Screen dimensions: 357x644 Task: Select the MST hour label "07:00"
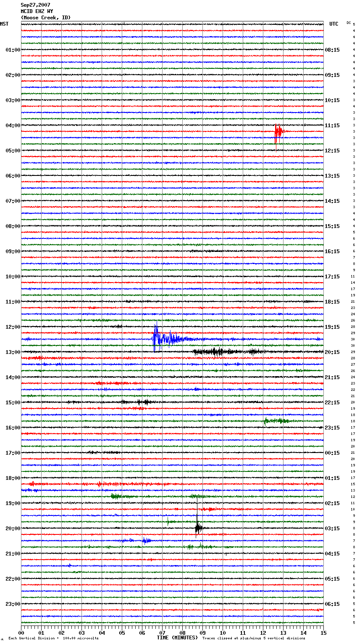pos(13,201)
